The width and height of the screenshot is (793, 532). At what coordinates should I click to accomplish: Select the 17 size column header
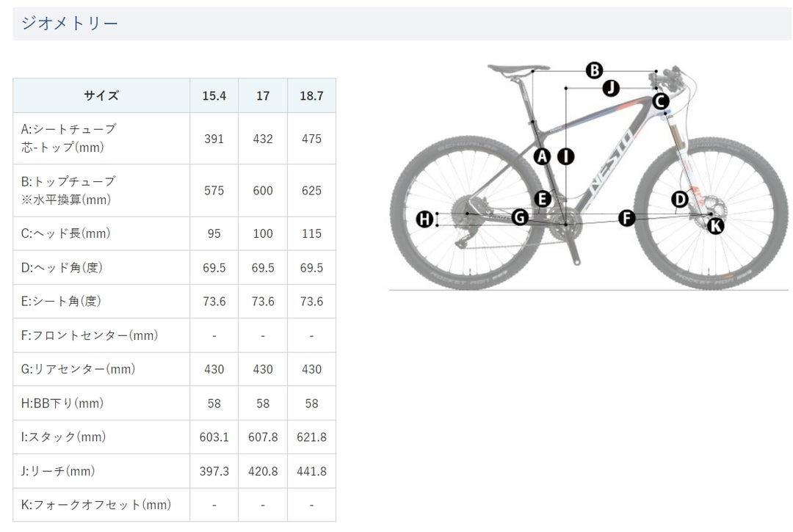(x=263, y=95)
